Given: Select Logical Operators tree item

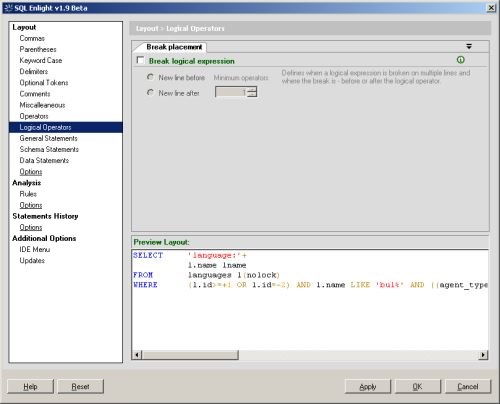Looking at the screenshot, I should pyautogui.click(x=66, y=127).
